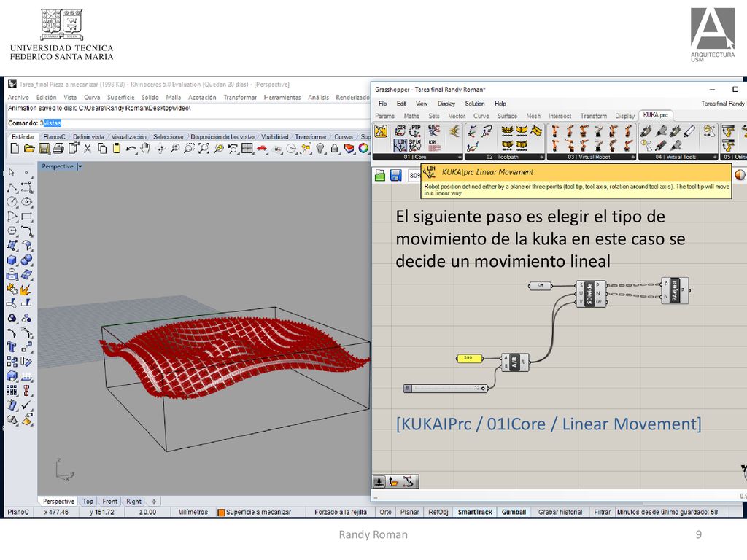Select the Polyline tool in Rhino sidebar
Viewport: 747px width, 560px height.
pos(12,187)
